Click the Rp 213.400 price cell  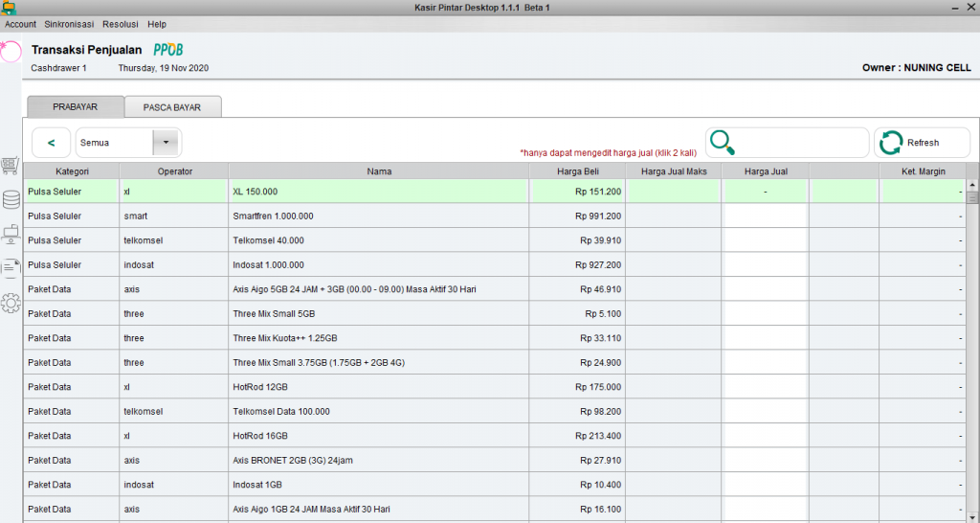(577, 436)
